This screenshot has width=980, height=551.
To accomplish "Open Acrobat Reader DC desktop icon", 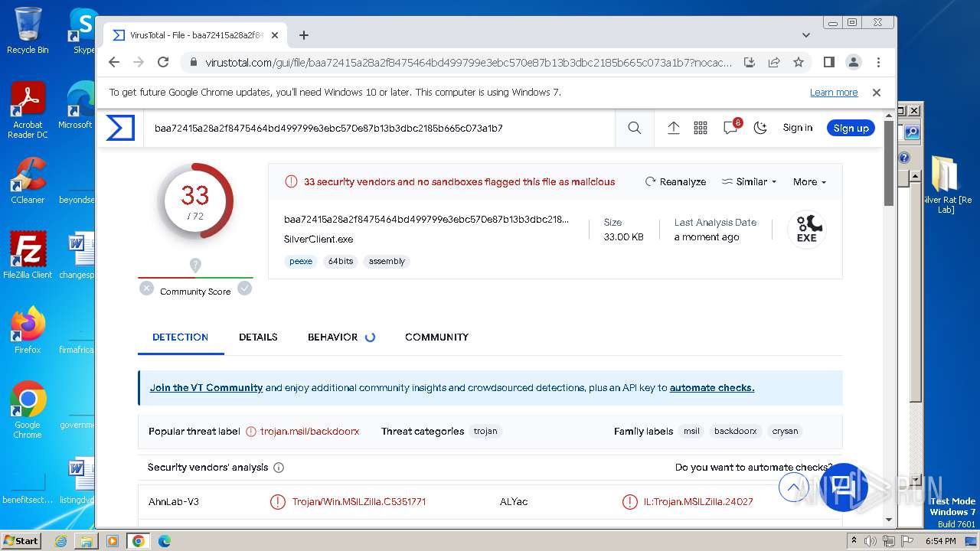I will [x=28, y=110].
